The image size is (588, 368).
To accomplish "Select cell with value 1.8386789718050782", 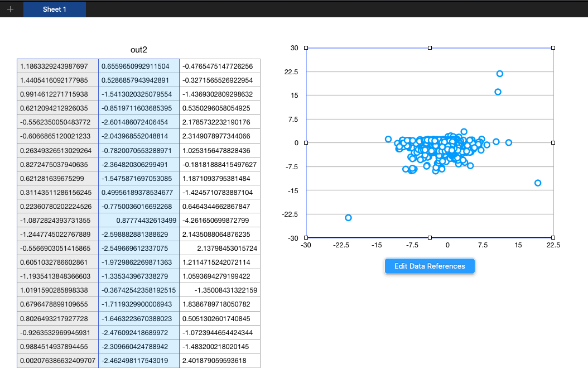I will click(220, 304).
